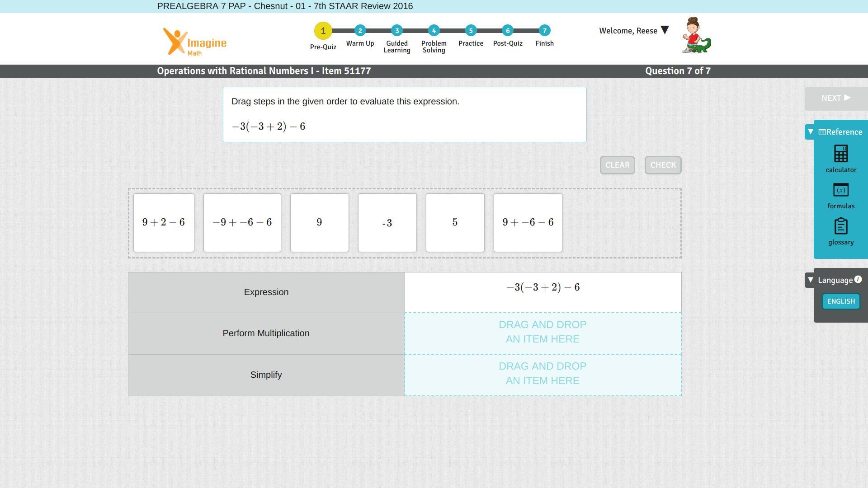Select step 1 Pre-Quiz circle

coord(323,31)
